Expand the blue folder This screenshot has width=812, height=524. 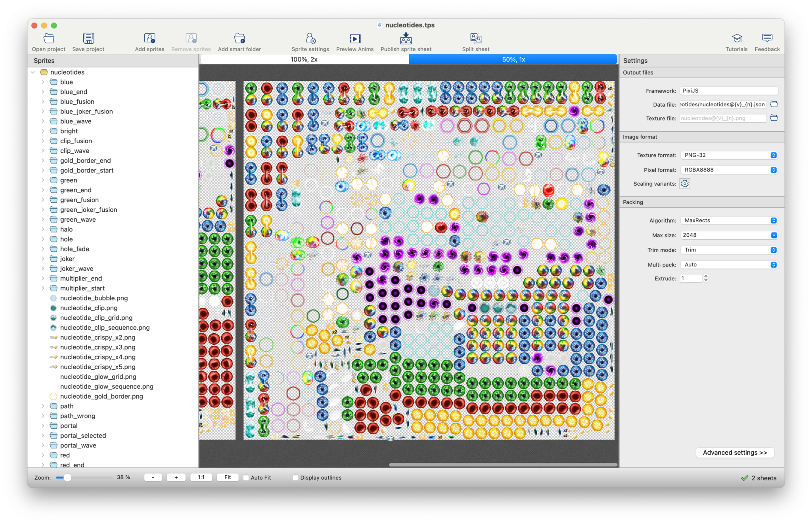click(x=43, y=82)
